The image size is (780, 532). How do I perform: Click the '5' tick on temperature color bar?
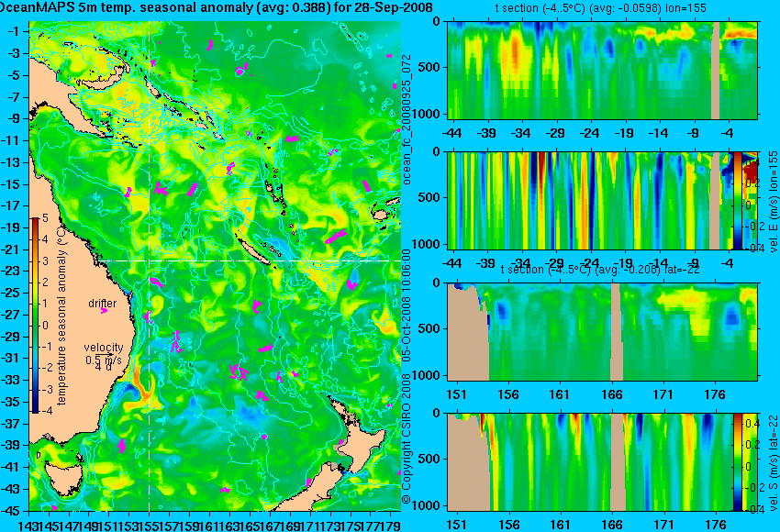point(45,218)
